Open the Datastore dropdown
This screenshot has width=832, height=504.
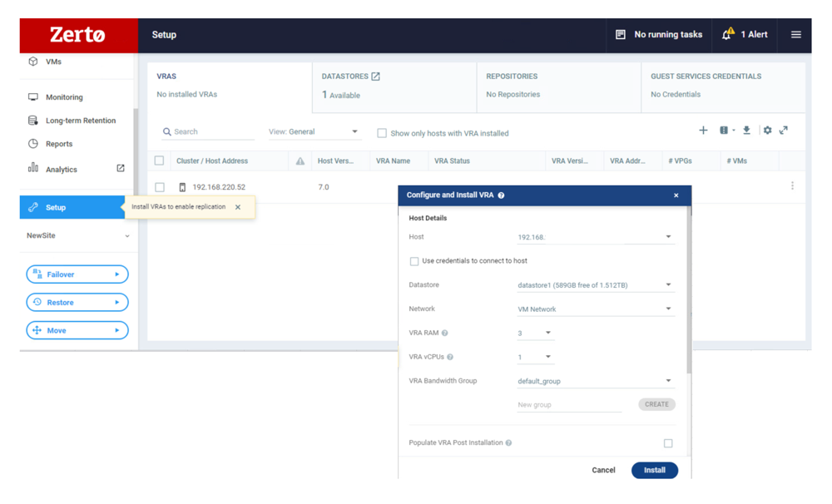(x=596, y=285)
